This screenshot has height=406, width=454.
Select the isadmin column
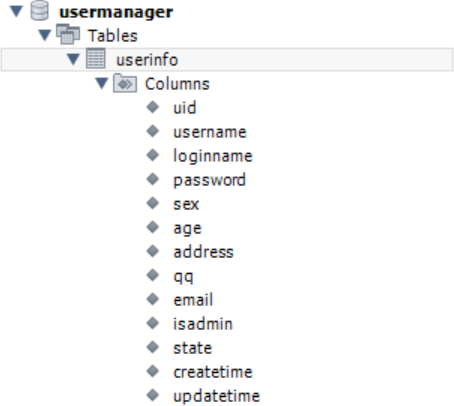click(203, 324)
